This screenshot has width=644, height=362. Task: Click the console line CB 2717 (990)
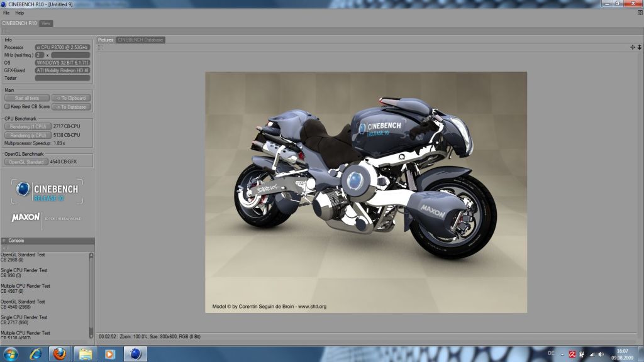pyautogui.click(x=14, y=322)
